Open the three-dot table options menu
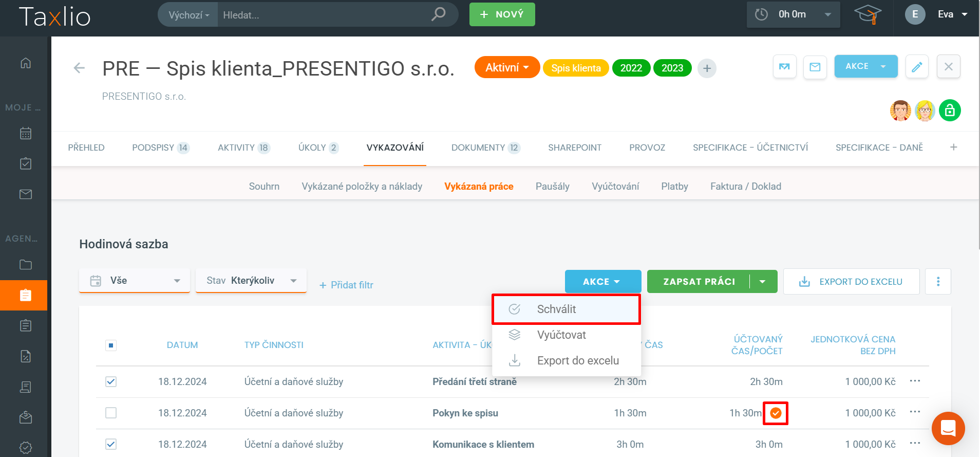Screen dimensions: 980x457 coord(938,282)
